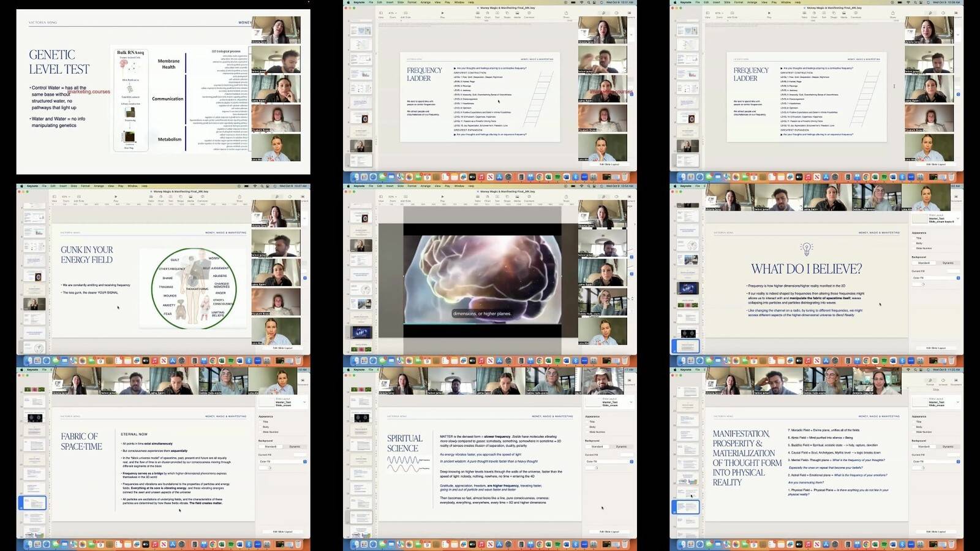
Task: Open the Color Fill dropdown in the Spiritual Science frame
Action: click(609, 461)
